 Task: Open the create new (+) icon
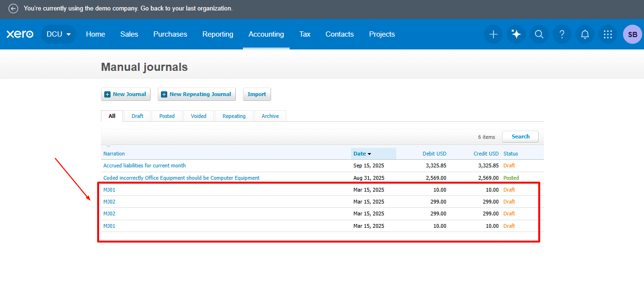tap(493, 34)
